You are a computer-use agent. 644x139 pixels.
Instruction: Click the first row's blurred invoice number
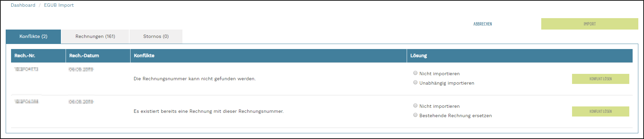(26, 69)
